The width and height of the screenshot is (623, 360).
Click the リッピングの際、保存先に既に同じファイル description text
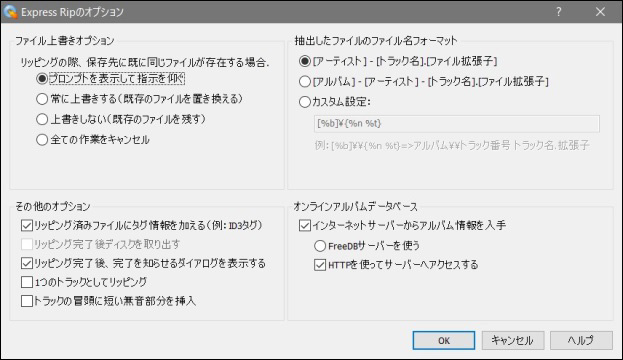click(145, 62)
